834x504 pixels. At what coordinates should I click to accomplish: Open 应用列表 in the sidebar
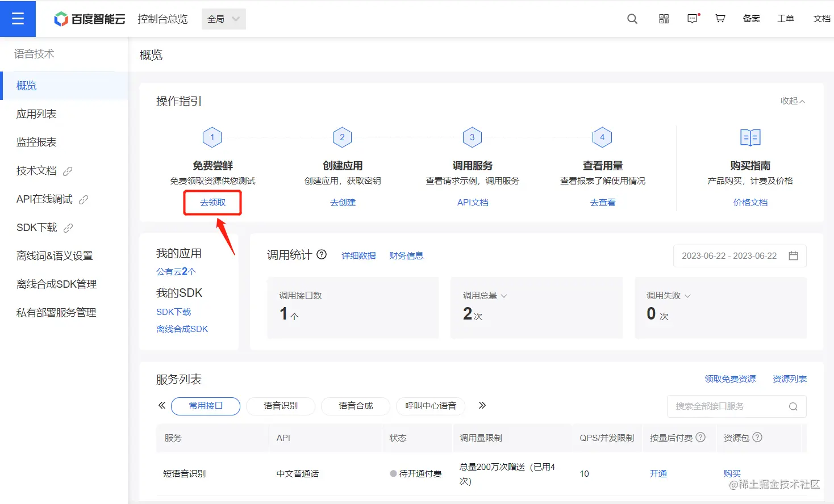pos(64,114)
